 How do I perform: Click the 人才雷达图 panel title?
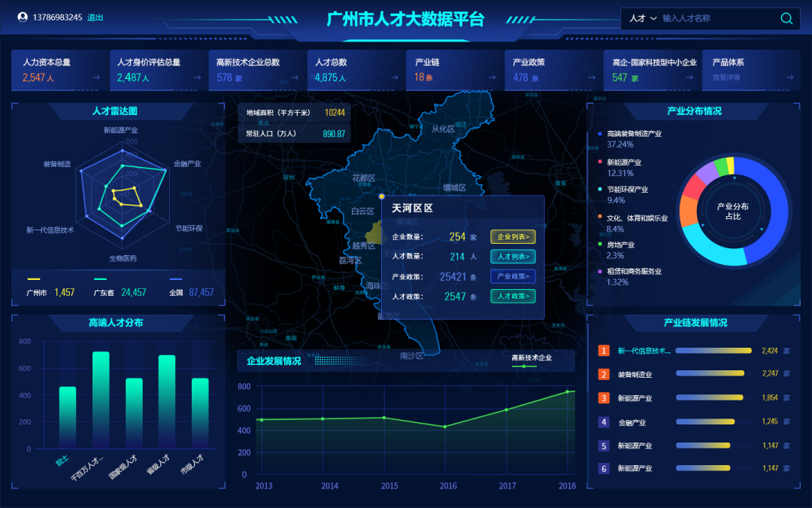pos(115,111)
